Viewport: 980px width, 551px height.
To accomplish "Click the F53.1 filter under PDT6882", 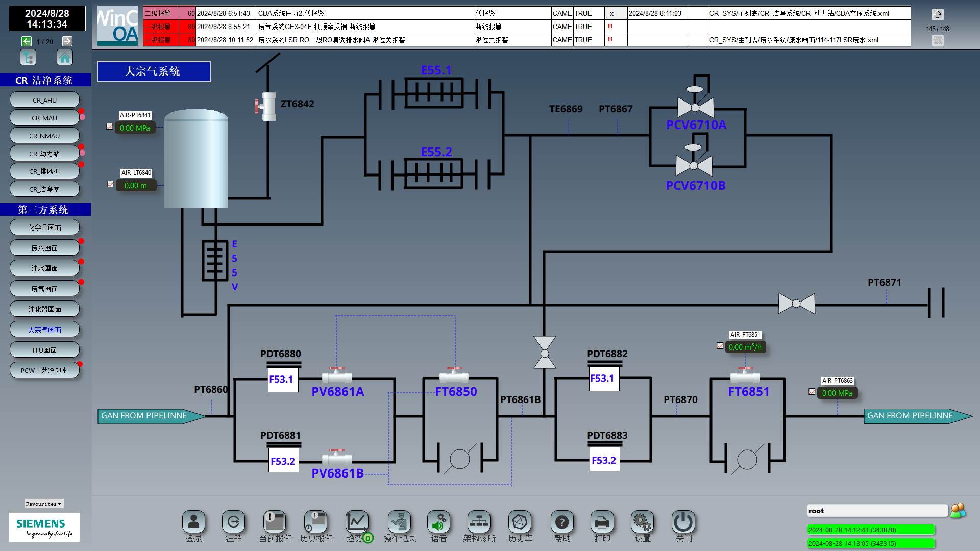I will 604,379.
